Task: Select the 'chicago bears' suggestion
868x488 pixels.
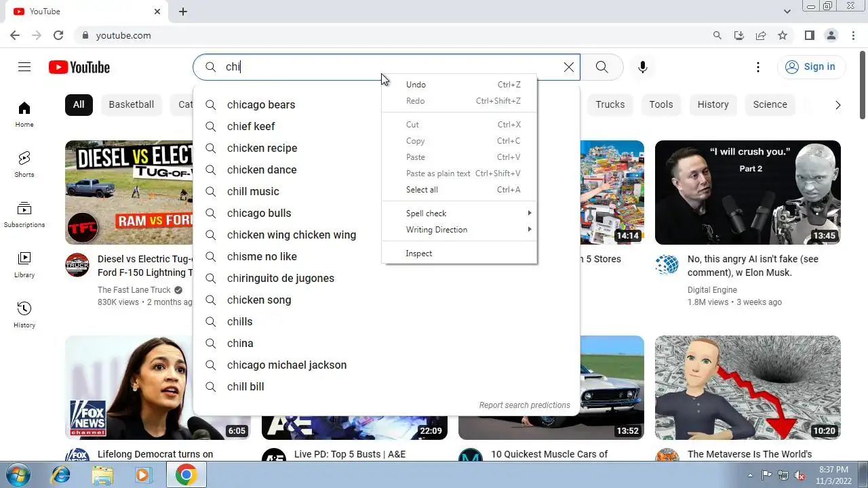Action: (x=387, y=104)
